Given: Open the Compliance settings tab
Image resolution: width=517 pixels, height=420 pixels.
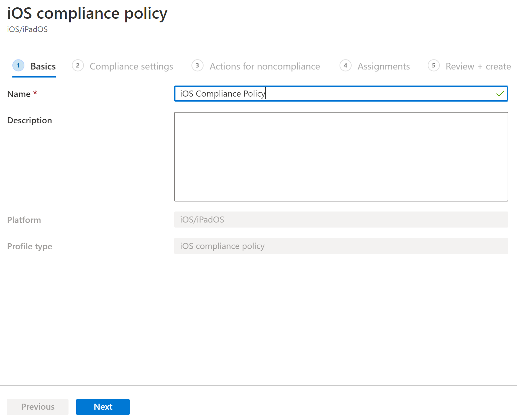Looking at the screenshot, I should click(131, 66).
